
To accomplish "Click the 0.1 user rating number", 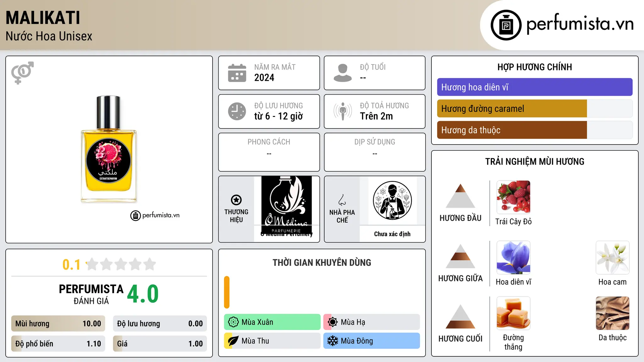I will tap(71, 265).
